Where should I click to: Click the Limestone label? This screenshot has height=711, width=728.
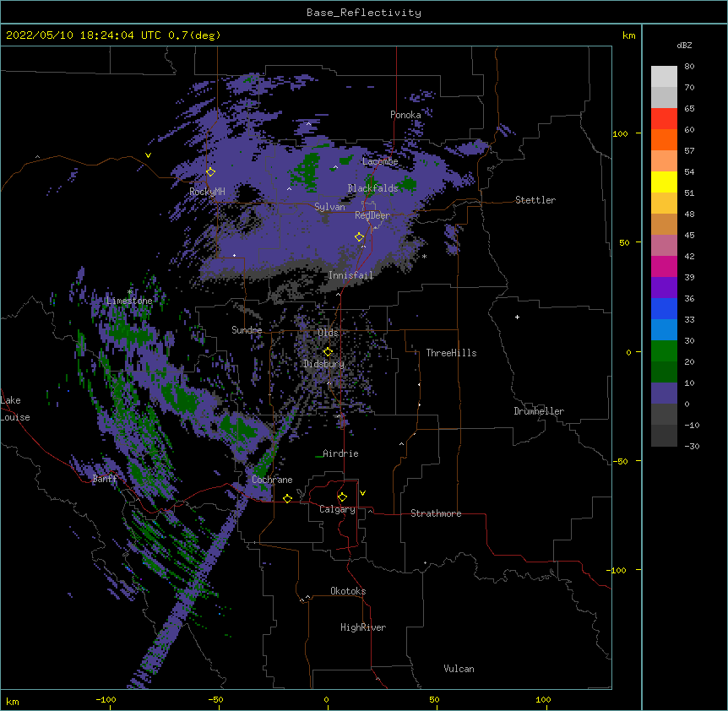pyautogui.click(x=129, y=301)
